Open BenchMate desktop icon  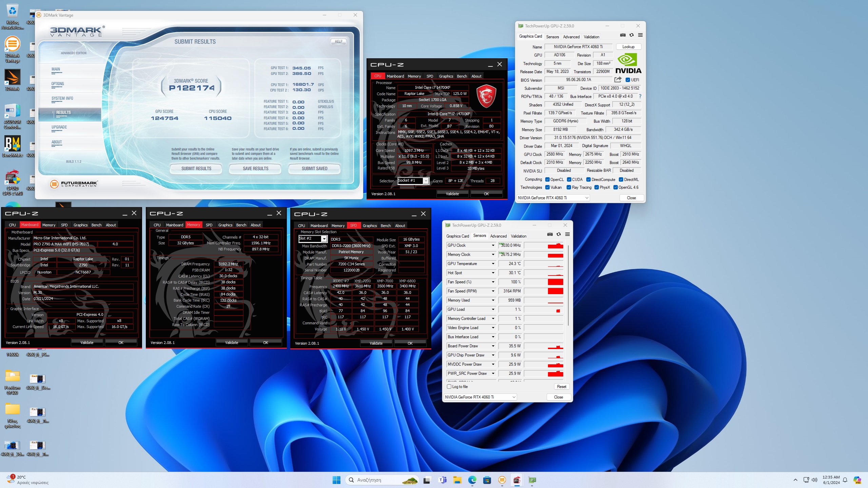pyautogui.click(x=13, y=146)
